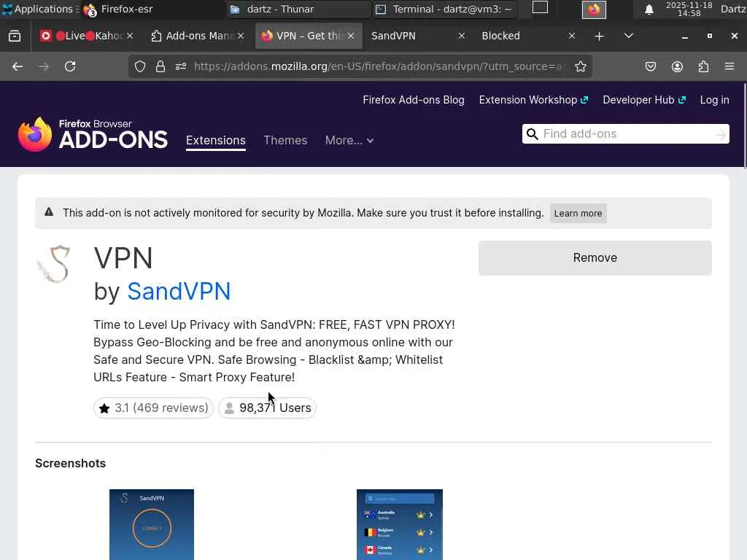
Task: Click the Firefox back arrow
Action: click(18, 66)
